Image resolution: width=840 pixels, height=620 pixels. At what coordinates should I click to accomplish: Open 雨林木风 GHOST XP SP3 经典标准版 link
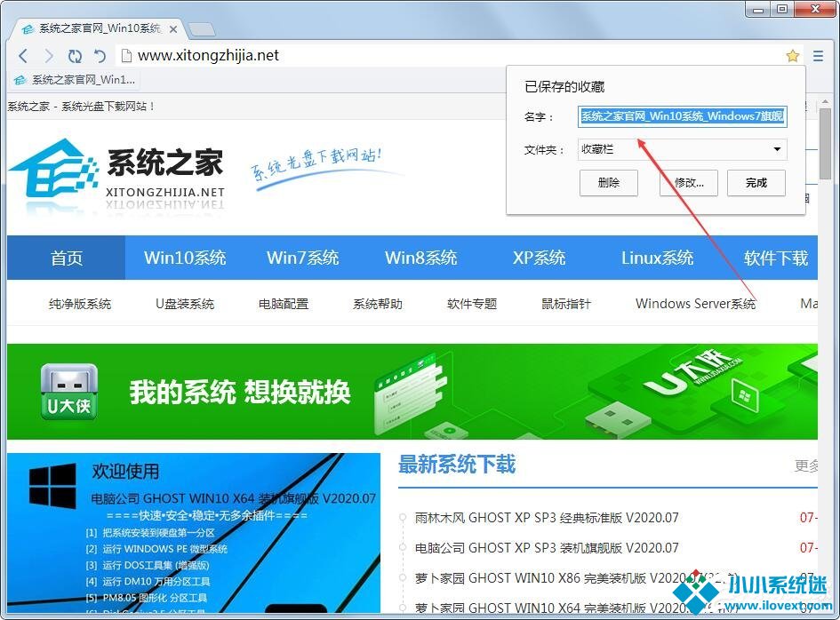(x=547, y=518)
